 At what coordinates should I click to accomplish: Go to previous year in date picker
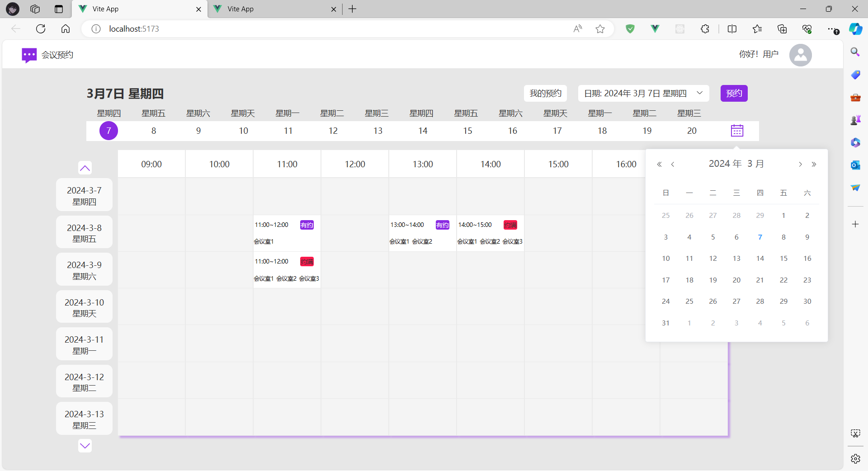click(x=659, y=164)
